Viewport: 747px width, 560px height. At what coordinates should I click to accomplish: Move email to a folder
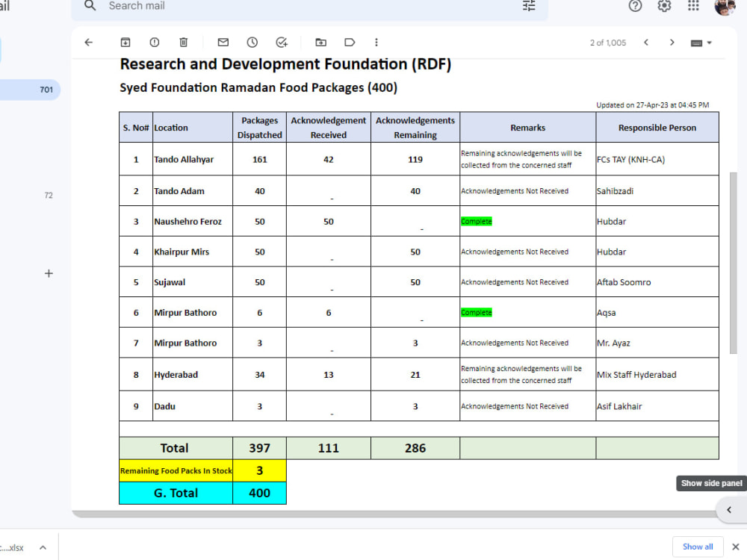click(321, 43)
